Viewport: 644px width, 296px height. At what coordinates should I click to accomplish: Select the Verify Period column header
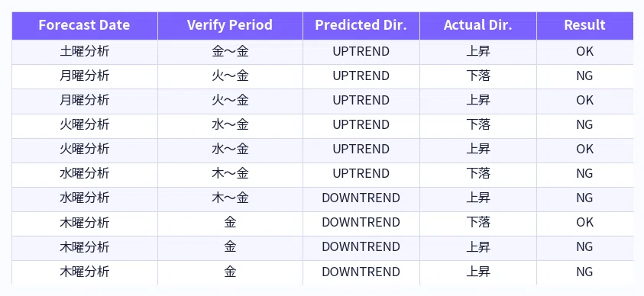coord(230,25)
